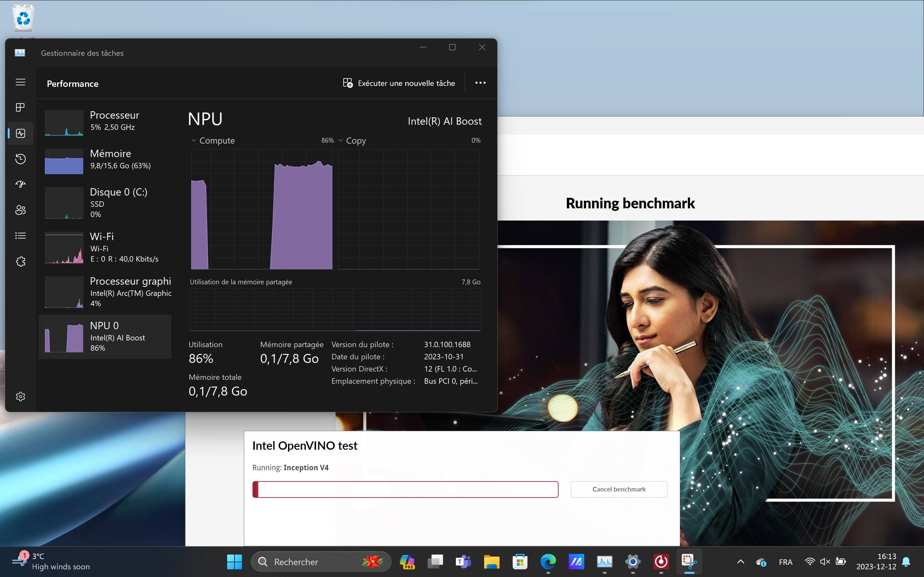924x577 pixels.
Task: Expand the Compute graph dropdown chevron
Action: tap(193, 140)
